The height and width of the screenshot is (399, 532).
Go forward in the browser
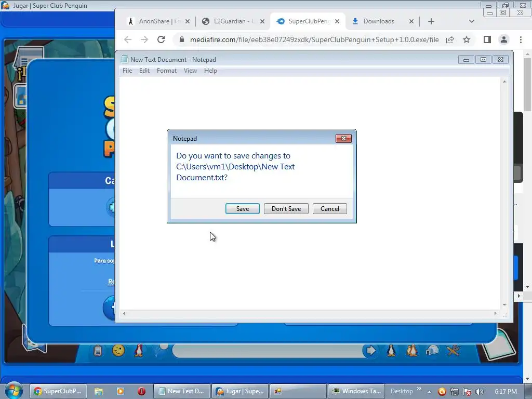144,39
